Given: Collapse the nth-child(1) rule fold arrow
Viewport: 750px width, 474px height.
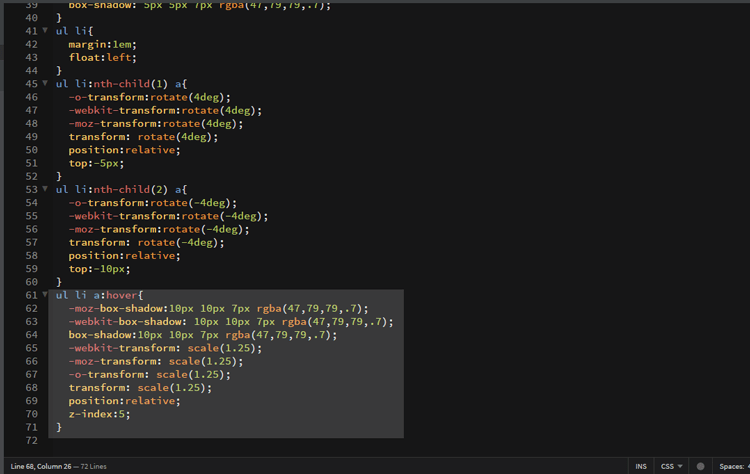Looking at the screenshot, I should pyautogui.click(x=45, y=83).
